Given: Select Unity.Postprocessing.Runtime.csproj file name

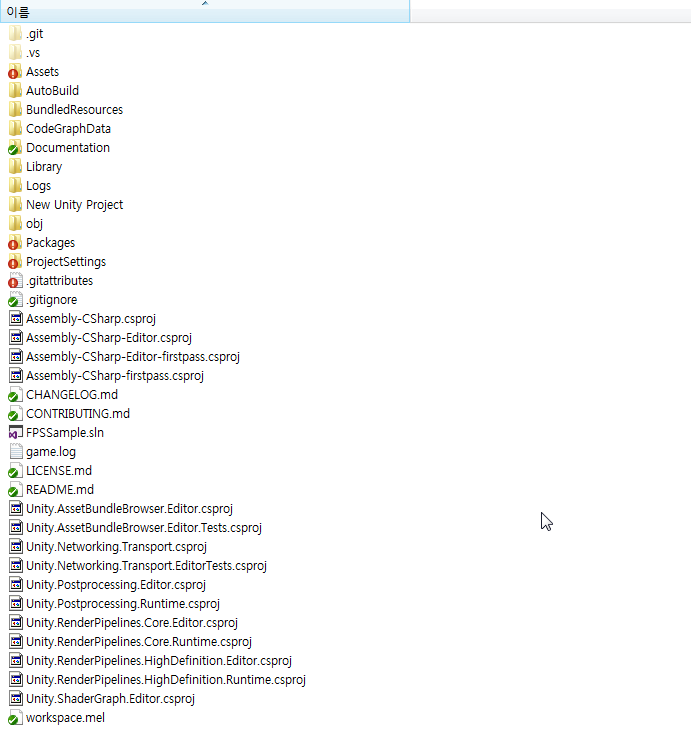Looking at the screenshot, I should click(x=123, y=604).
